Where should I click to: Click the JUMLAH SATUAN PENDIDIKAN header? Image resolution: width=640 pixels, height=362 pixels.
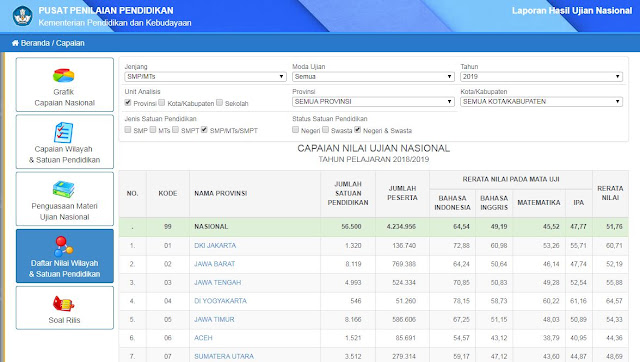coord(348,193)
